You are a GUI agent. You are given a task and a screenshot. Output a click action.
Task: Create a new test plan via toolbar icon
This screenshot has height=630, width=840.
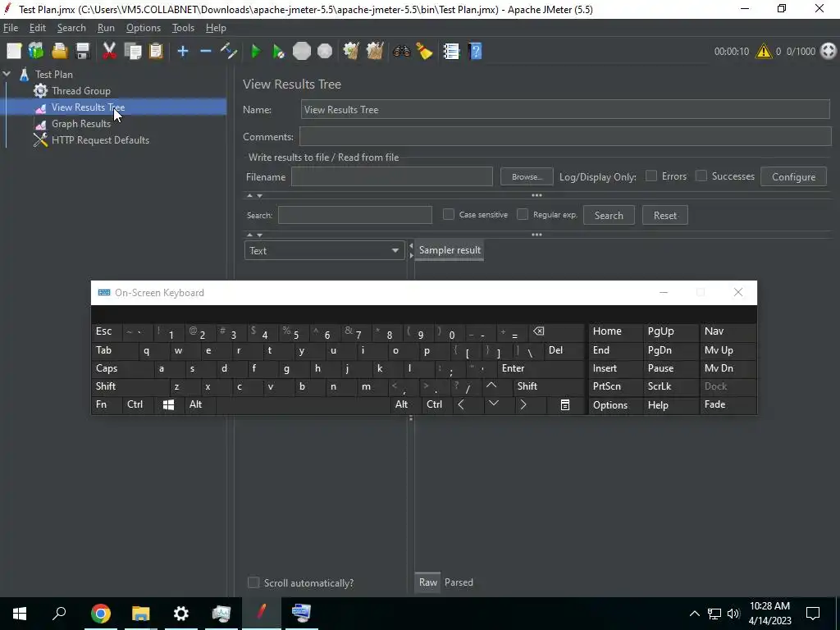click(x=14, y=52)
